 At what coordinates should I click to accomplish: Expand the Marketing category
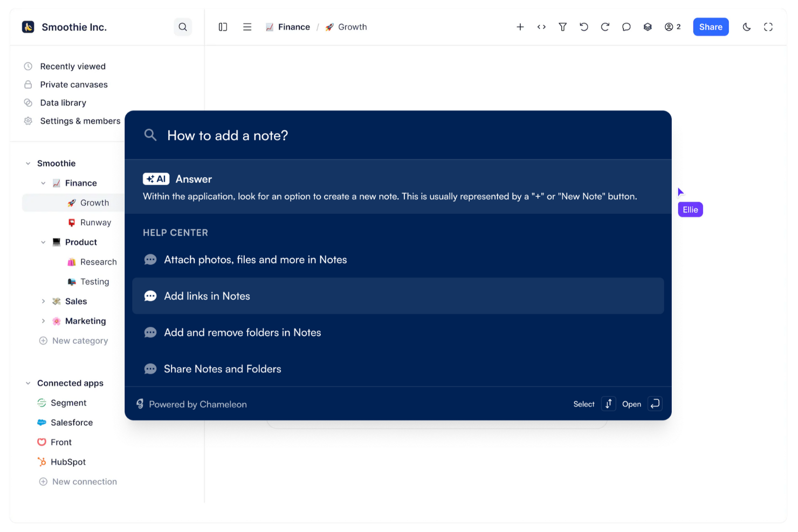[44, 321]
